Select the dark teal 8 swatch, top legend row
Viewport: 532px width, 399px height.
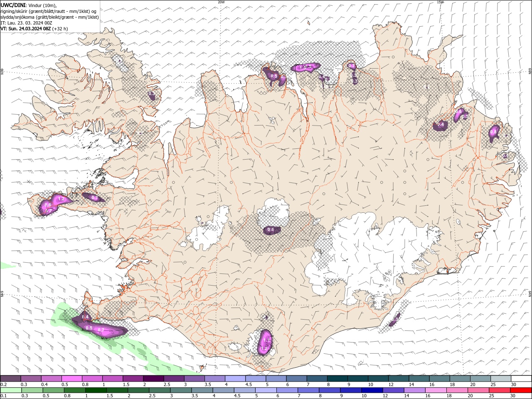pyautogui.click(x=337, y=379)
